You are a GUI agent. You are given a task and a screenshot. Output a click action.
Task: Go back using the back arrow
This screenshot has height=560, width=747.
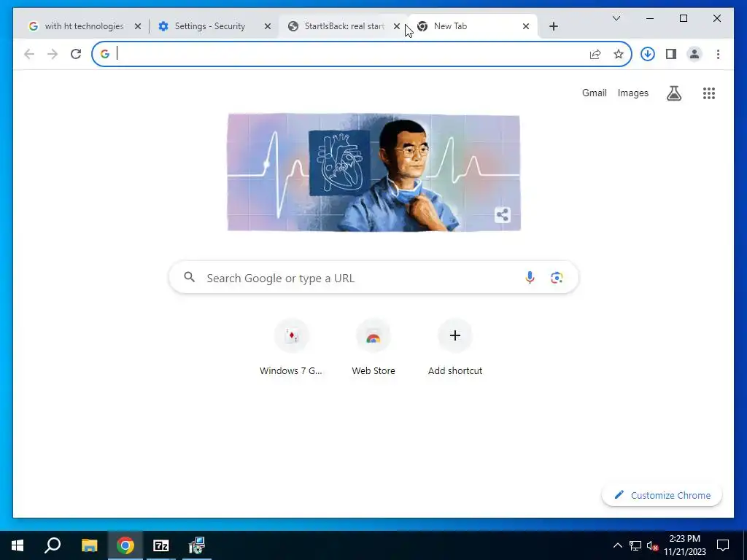click(29, 54)
